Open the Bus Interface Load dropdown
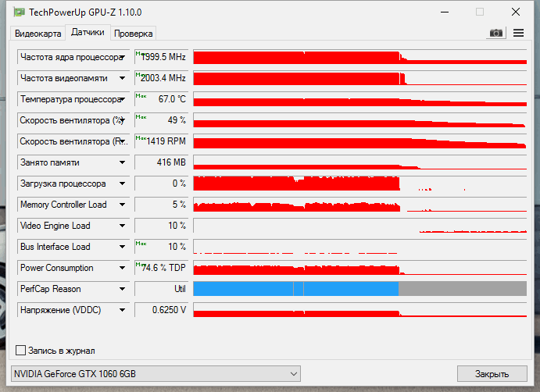 click(122, 247)
